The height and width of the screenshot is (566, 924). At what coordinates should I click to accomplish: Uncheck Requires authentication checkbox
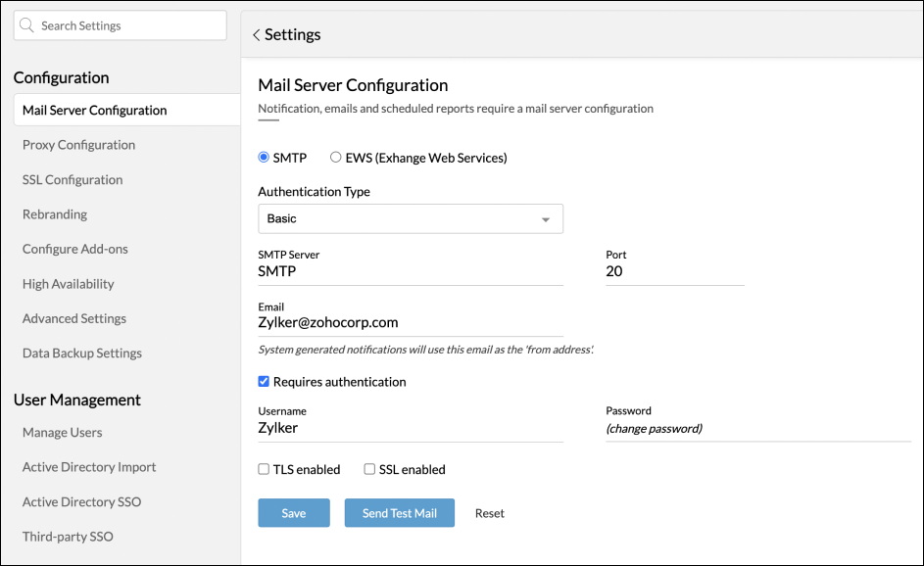pos(264,382)
